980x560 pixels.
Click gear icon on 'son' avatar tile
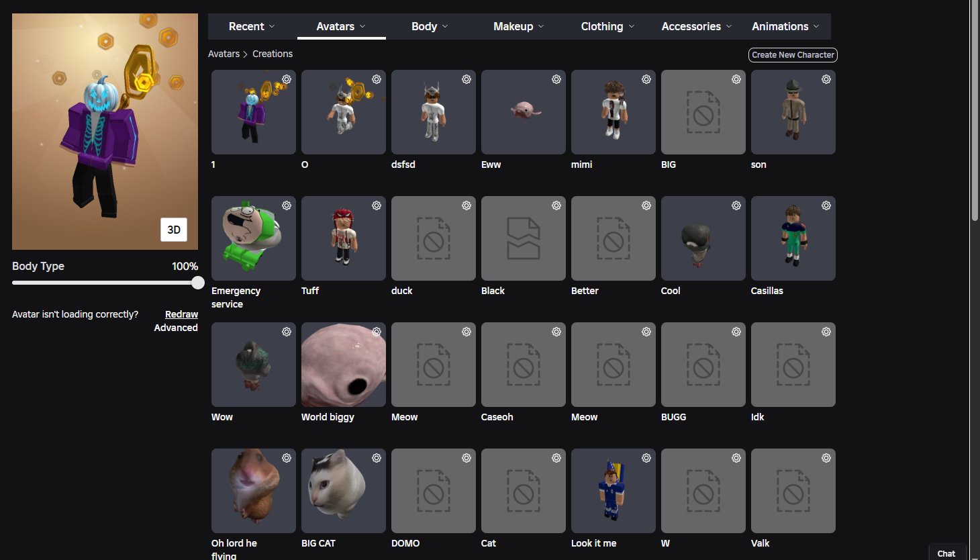[826, 79]
